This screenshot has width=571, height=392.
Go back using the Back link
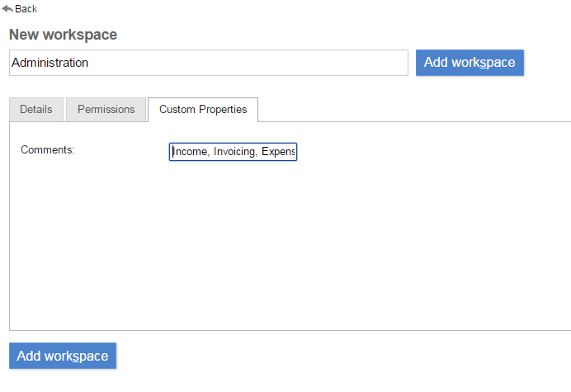click(x=26, y=8)
